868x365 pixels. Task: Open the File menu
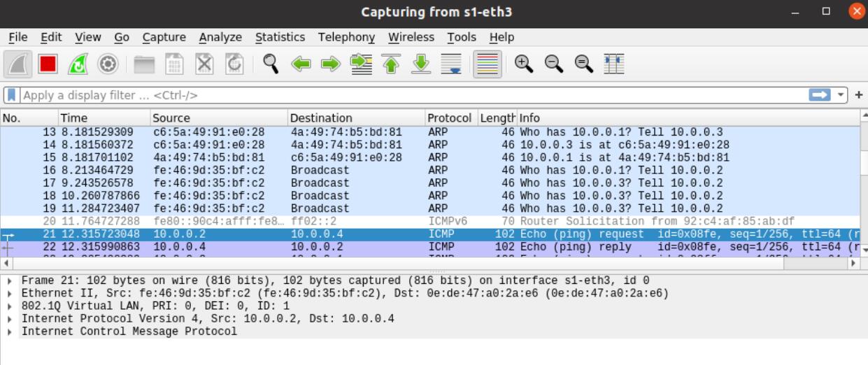pyautogui.click(x=17, y=37)
